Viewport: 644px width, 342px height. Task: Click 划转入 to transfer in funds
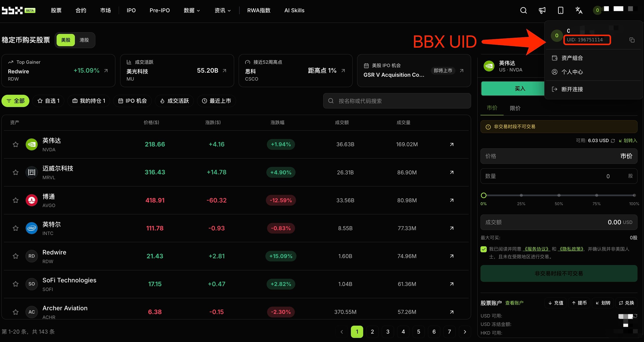pos(628,140)
